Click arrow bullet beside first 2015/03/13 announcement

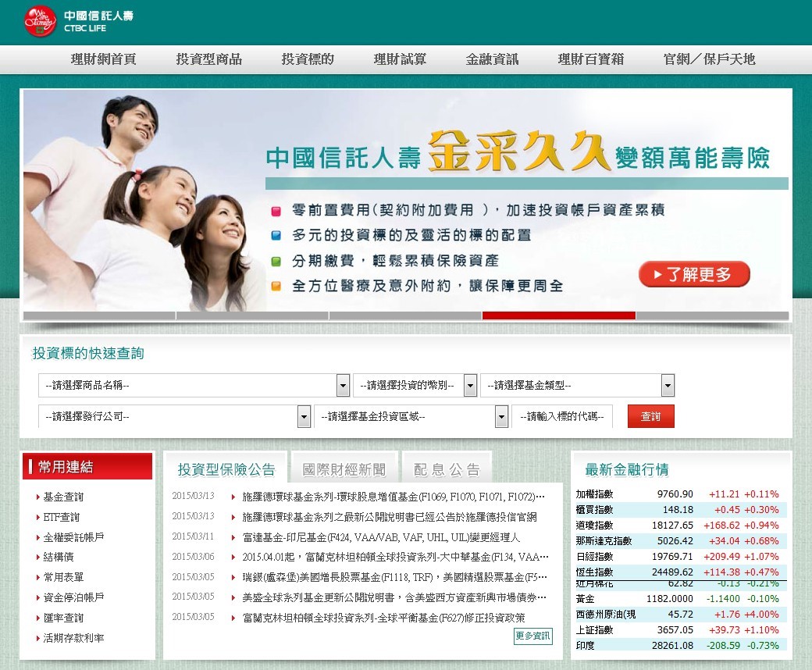233,497
